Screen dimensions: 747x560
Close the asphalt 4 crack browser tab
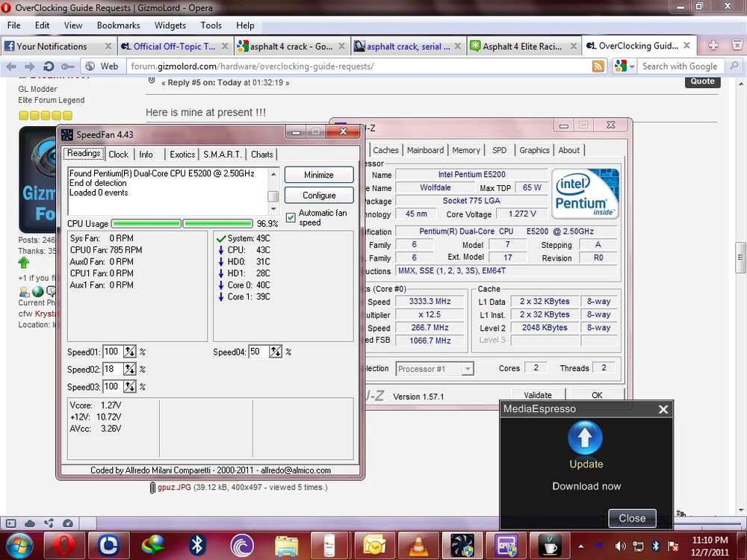click(x=341, y=46)
